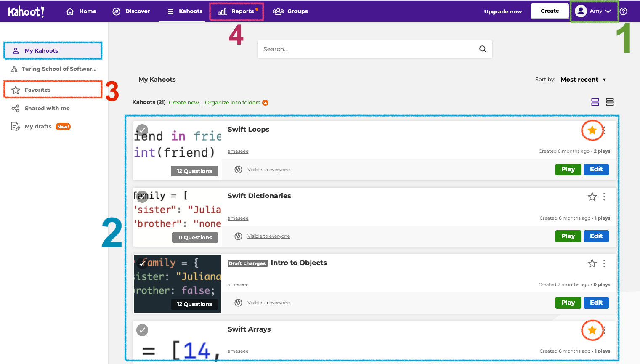Open the Kahoots tab

tap(184, 11)
